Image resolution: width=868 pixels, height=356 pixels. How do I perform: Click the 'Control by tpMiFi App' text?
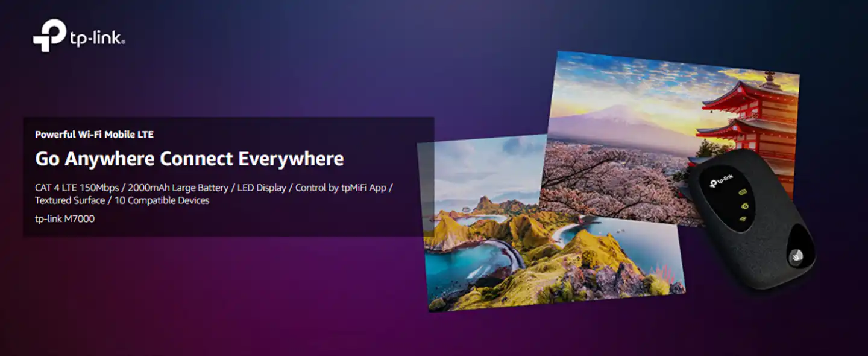click(x=341, y=188)
